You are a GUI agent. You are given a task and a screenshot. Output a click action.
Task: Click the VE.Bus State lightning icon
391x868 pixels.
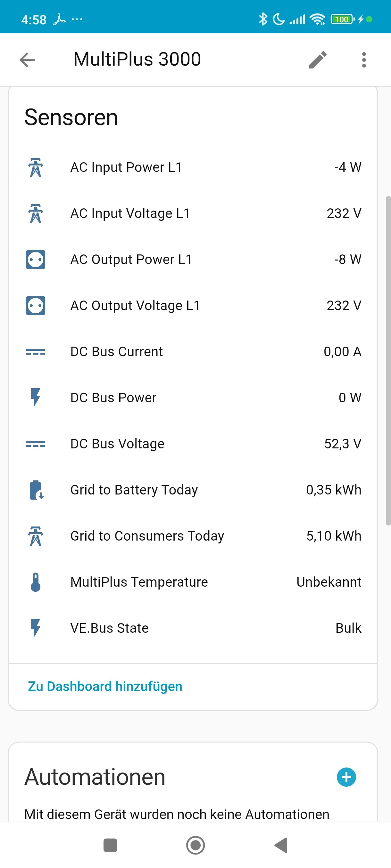(36, 628)
